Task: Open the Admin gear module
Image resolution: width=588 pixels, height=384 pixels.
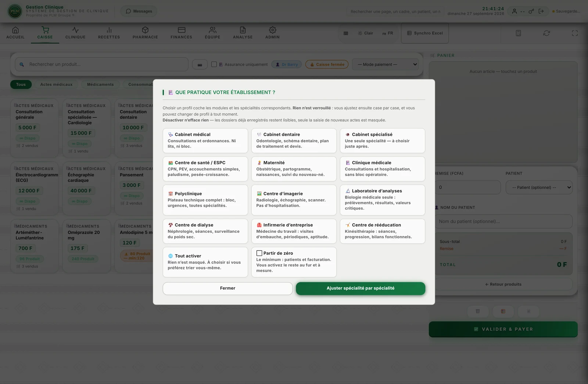Action: [272, 30]
